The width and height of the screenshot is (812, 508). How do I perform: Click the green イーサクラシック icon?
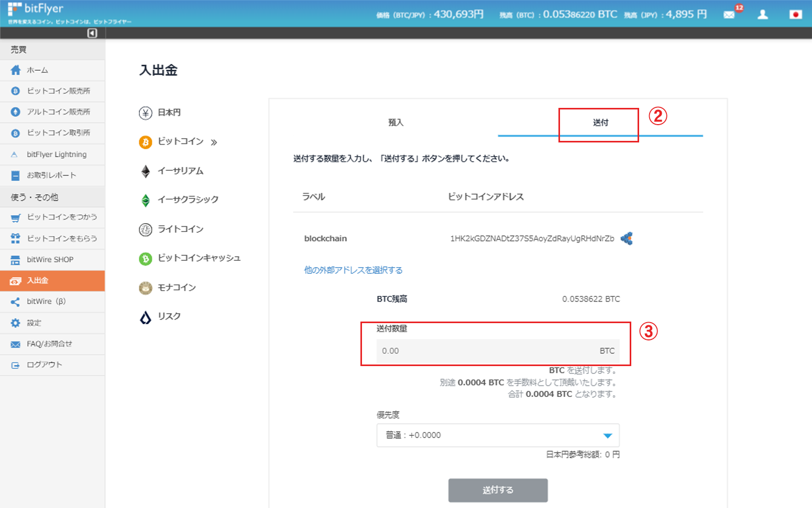point(146,200)
